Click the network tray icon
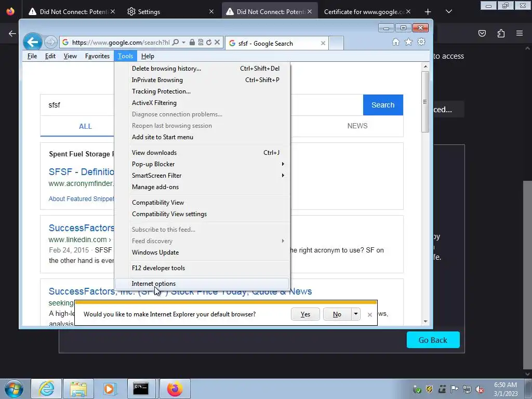Screen dimensions: 532x399 467,390
